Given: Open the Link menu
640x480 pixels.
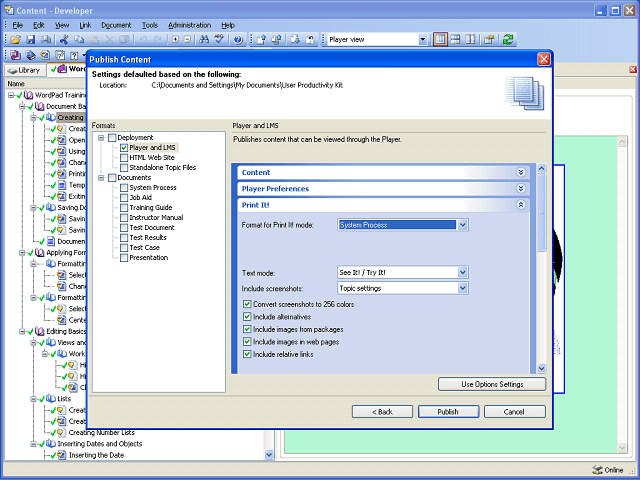Looking at the screenshot, I should tap(85, 25).
